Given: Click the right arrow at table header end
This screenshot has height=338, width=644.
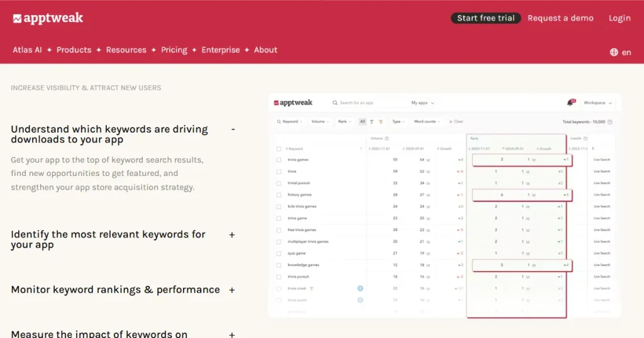Looking at the screenshot, I should coord(592,148).
